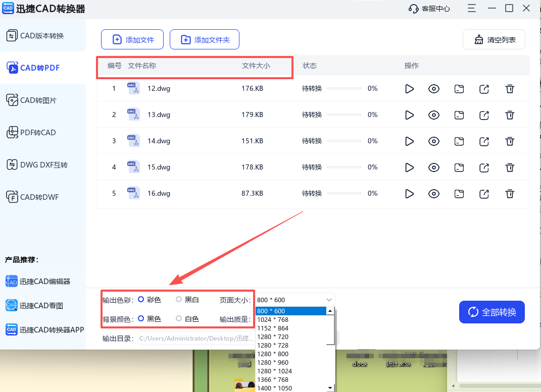Select 白色 background color radio button

tap(179, 319)
